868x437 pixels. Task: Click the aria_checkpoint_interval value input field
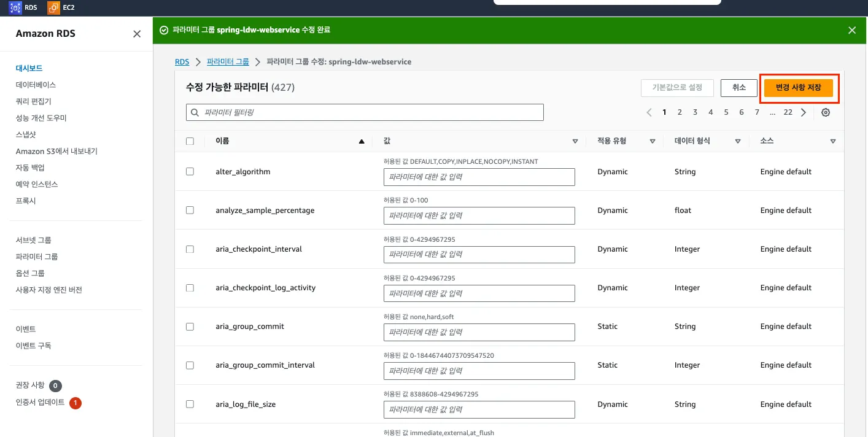coord(479,255)
